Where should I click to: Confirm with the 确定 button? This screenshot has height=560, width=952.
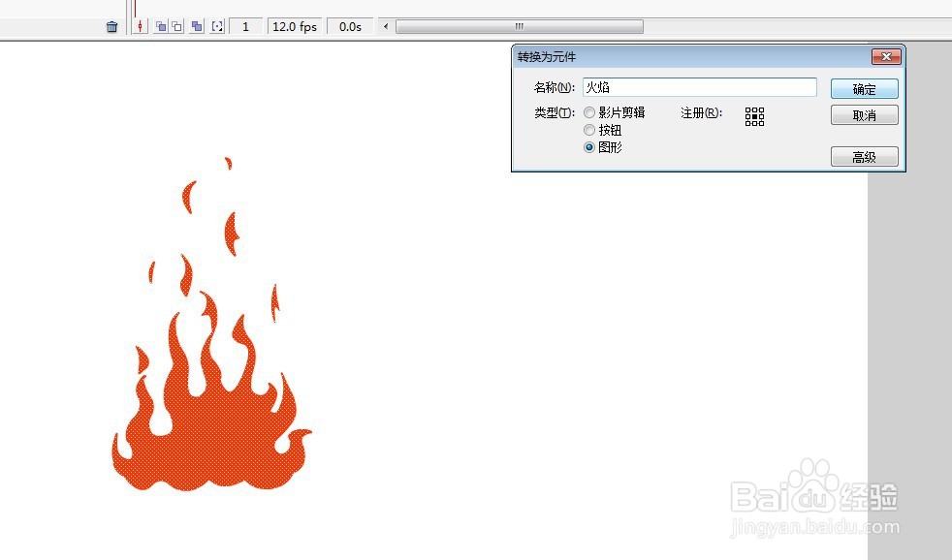click(x=863, y=88)
